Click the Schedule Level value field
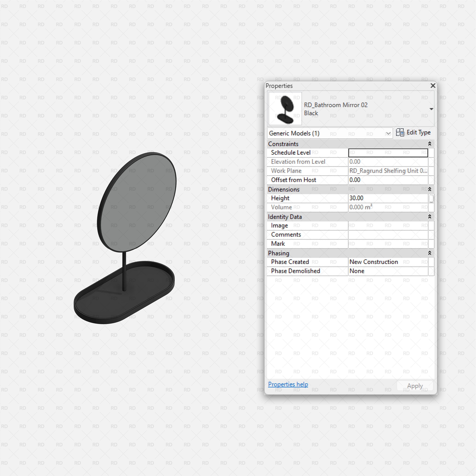This screenshot has width=476, height=476. pyautogui.click(x=388, y=153)
